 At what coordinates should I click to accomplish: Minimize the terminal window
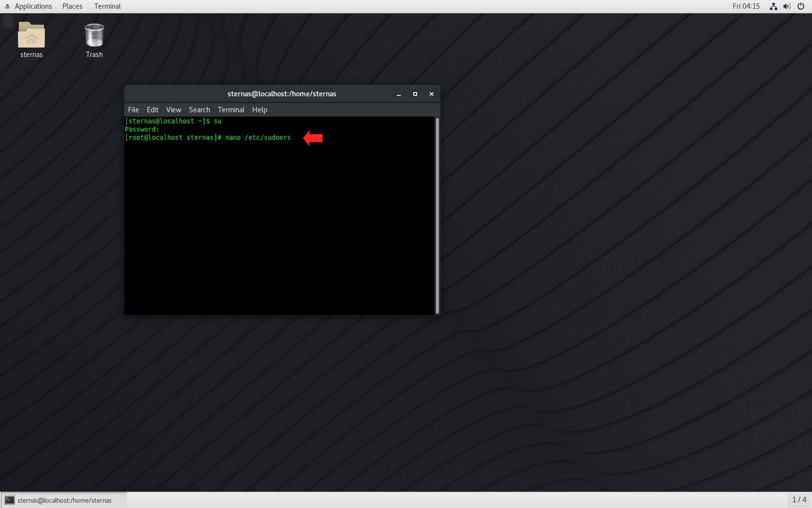tap(399, 94)
